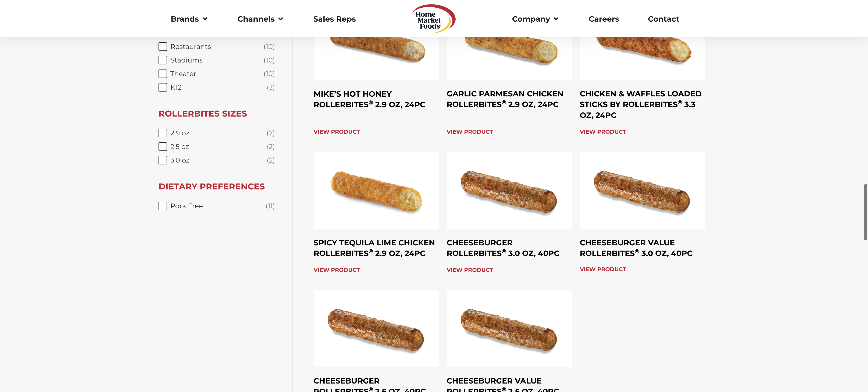Enable the Stadiums filter checkbox
Viewport: 868px width, 392px height.
coord(163,60)
